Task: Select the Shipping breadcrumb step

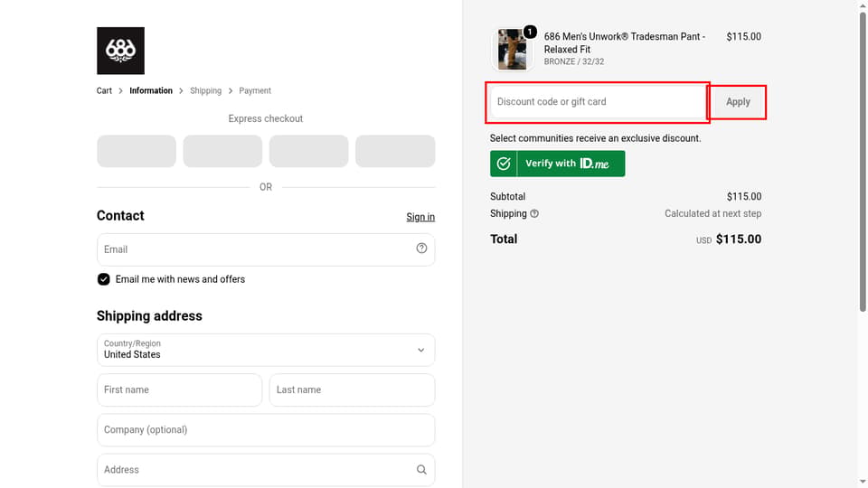Action: click(205, 90)
